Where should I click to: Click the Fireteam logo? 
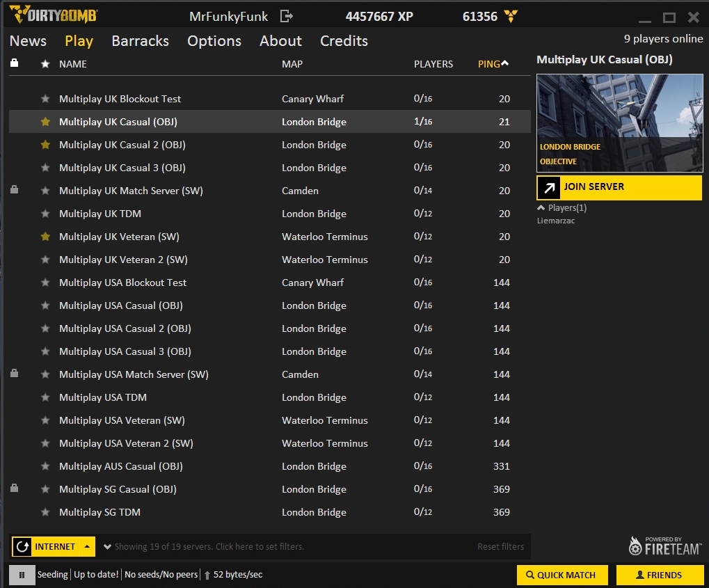pos(664,546)
